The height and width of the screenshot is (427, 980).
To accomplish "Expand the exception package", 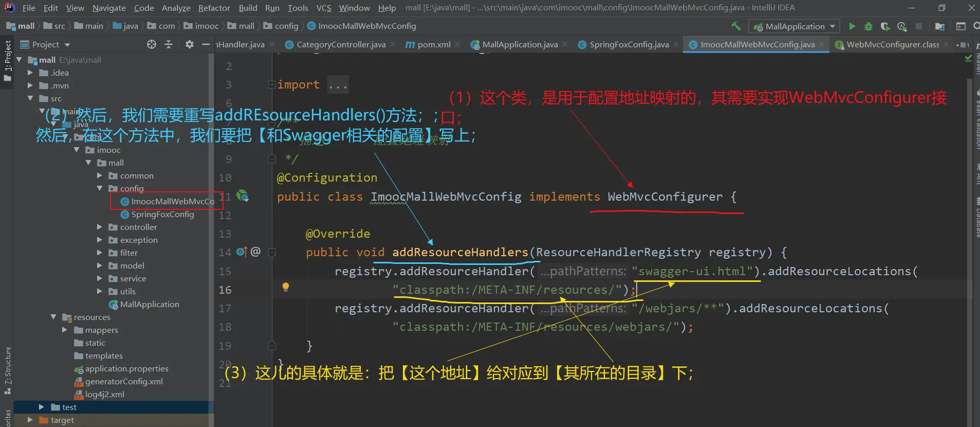I will [100, 240].
